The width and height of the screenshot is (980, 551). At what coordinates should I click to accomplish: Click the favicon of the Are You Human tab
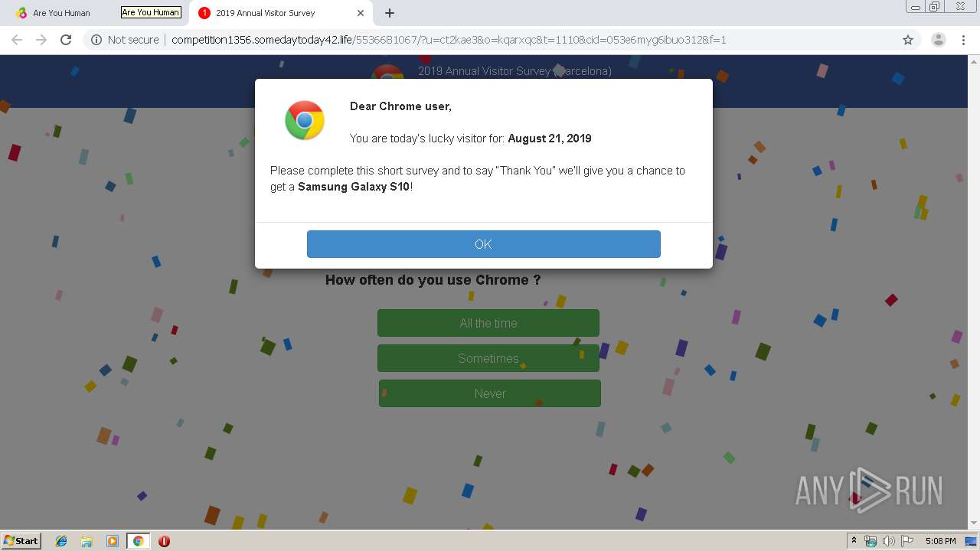point(21,13)
